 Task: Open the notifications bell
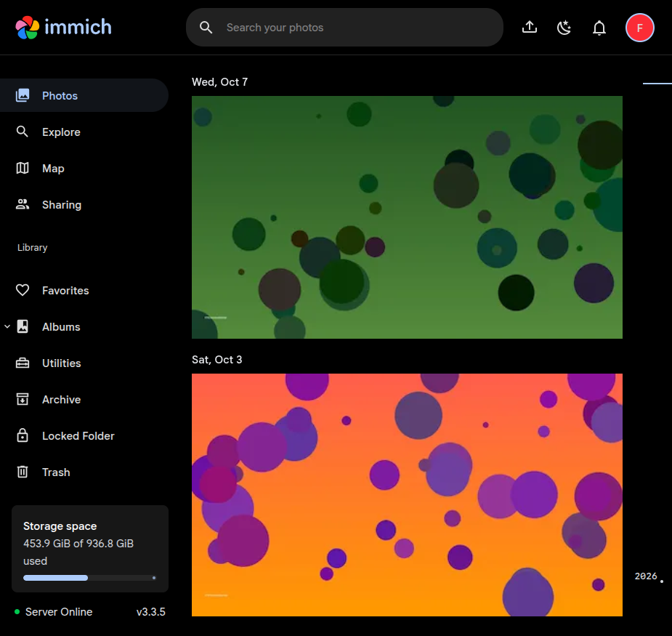coord(599,28)
